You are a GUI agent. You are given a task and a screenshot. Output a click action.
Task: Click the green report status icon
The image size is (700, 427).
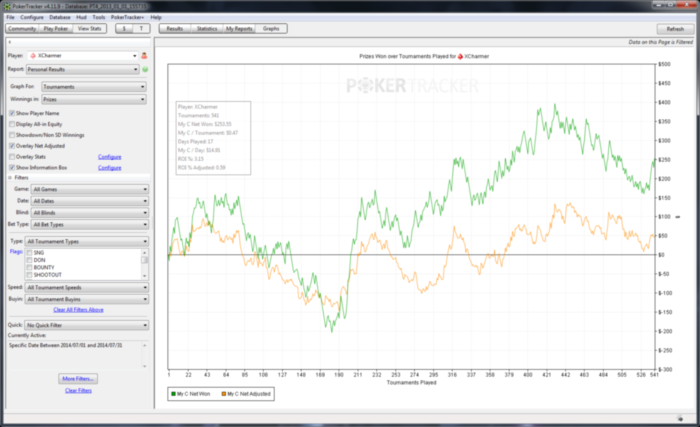(x=145, y=70)
